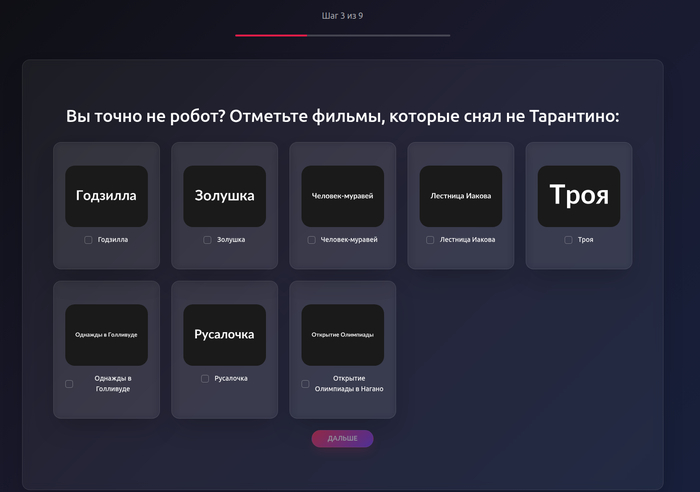Tick the Открытие Олимпиады в Нагано checkbox
Viewport: 700px width, 492px height.
coord(305,384)
